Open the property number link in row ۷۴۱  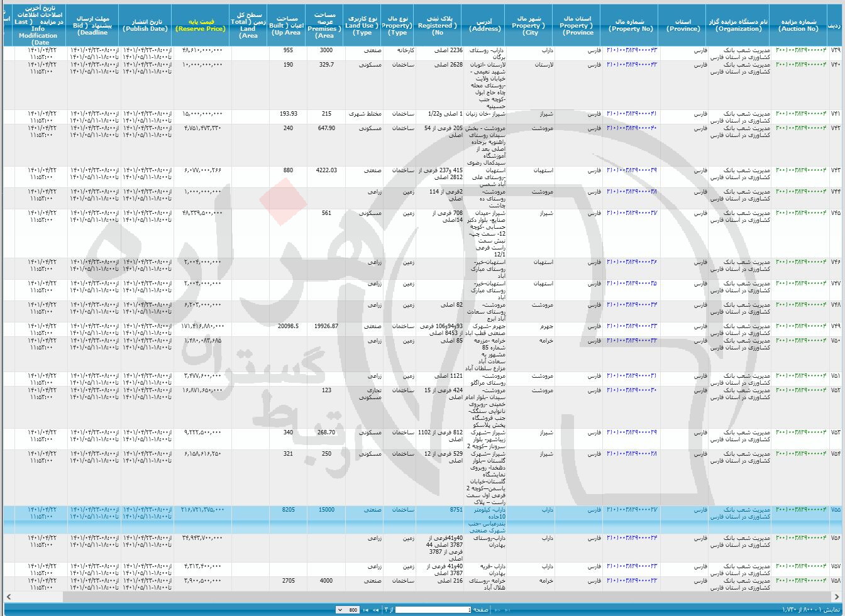631,114
